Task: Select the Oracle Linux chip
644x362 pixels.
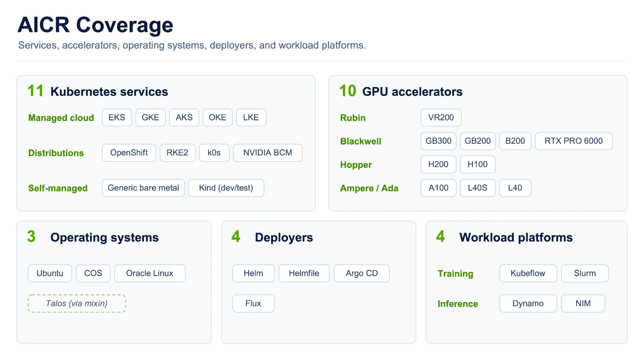Action: (150, 273)
